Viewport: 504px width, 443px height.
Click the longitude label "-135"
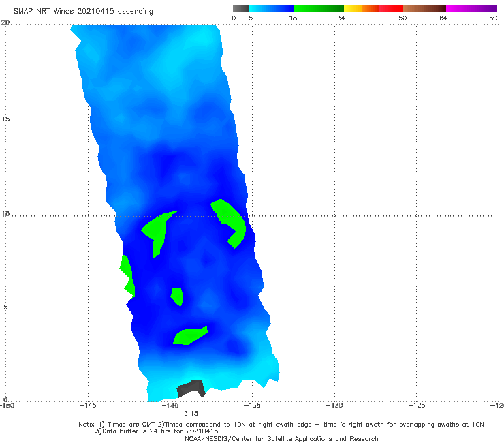[x=252, y=405]
